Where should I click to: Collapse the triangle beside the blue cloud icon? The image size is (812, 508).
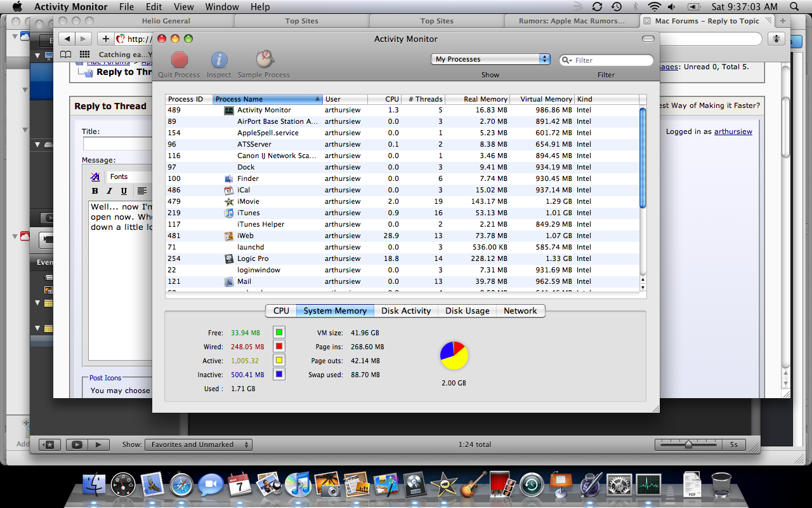click(x=15, y=36)
